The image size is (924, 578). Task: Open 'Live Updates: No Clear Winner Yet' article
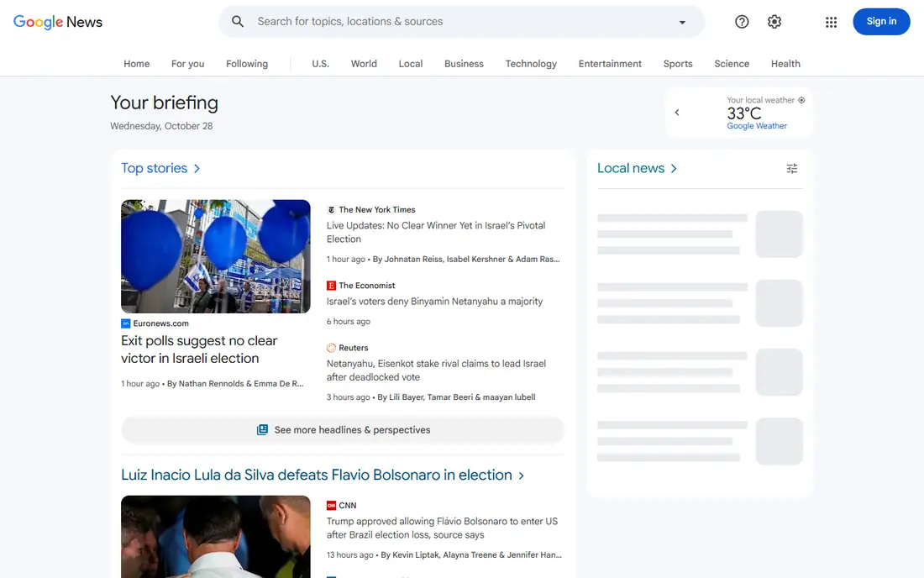pyautogui.click(x=436, y=232)
